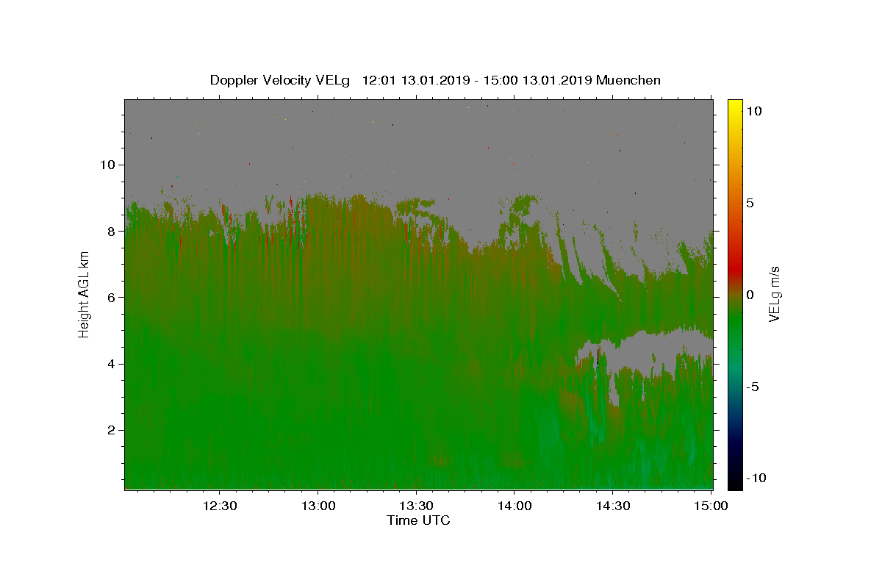Click the colorbar label '5'
The image size is (882, 588).
click(750, 203)
